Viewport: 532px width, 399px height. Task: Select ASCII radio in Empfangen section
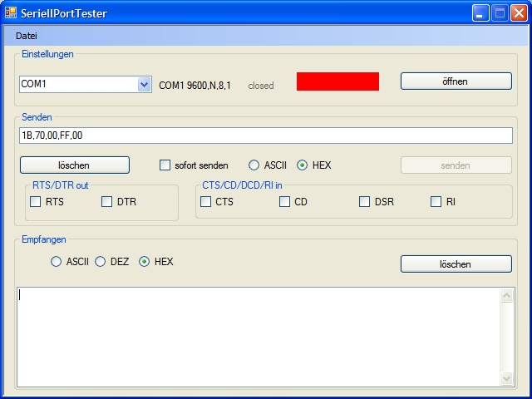click(x=56, y=262)
